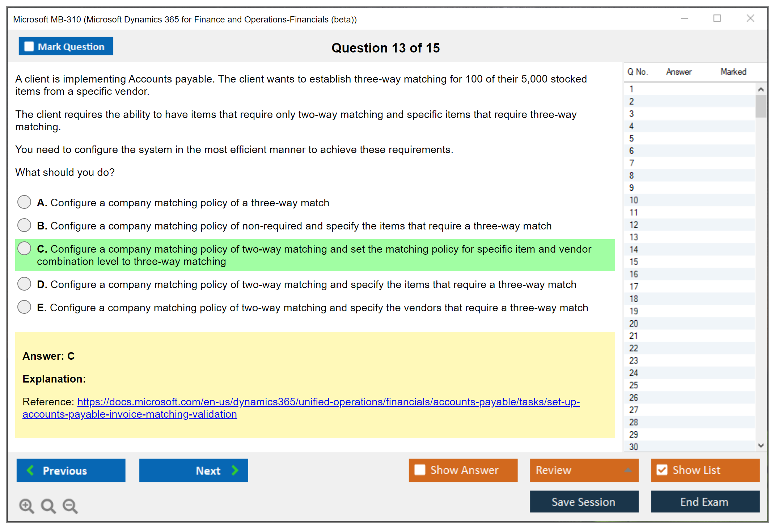Maximize the exam window
The width and height of the screenshot is (778, 532).
(x=717, y=18)
